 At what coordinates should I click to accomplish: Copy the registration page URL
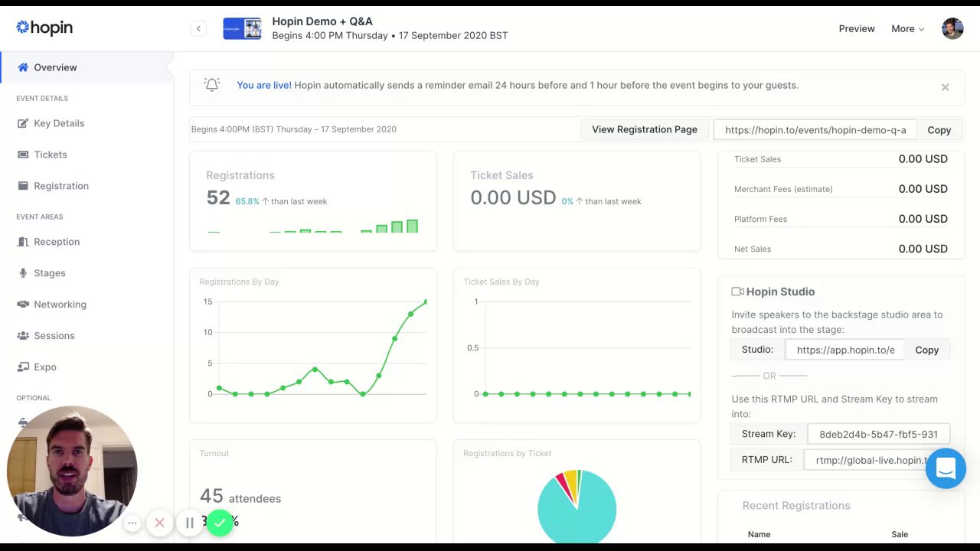(x=939, y=130)
